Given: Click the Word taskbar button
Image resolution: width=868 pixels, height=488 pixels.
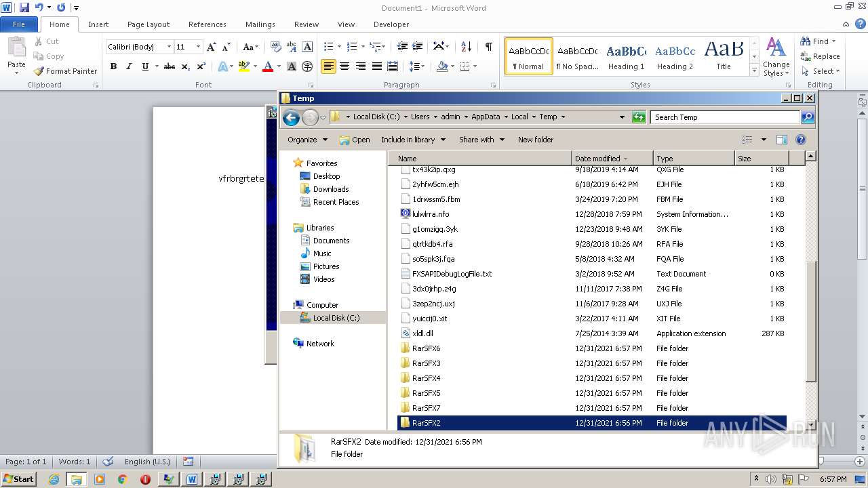Looking at the screenshot, I should (192, 479).
